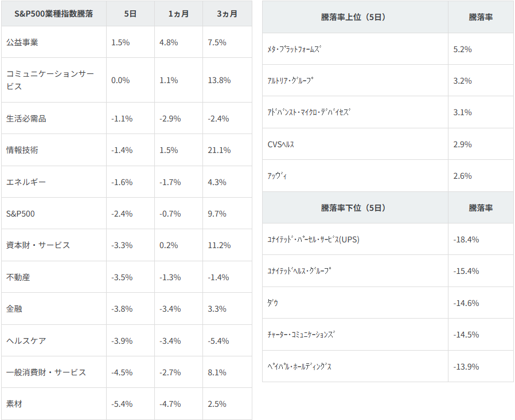
Task: Select the エネルギー row label
Action: click(26, 182)
